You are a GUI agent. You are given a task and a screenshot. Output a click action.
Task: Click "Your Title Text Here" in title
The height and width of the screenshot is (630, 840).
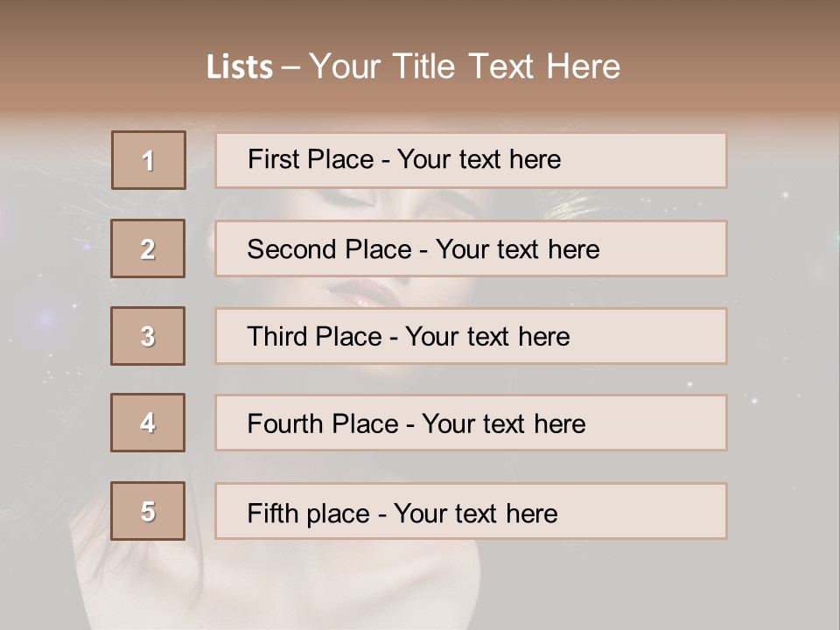point(465,66)
